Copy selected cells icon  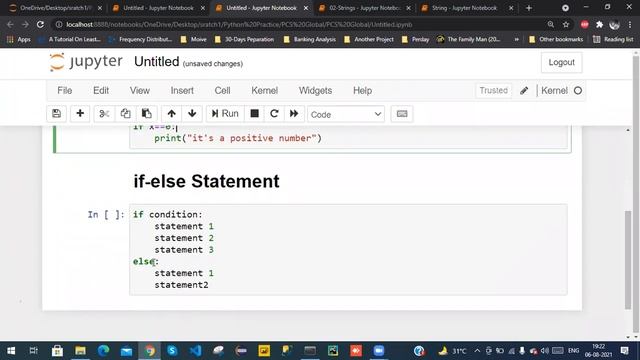[x=125, y=114]
